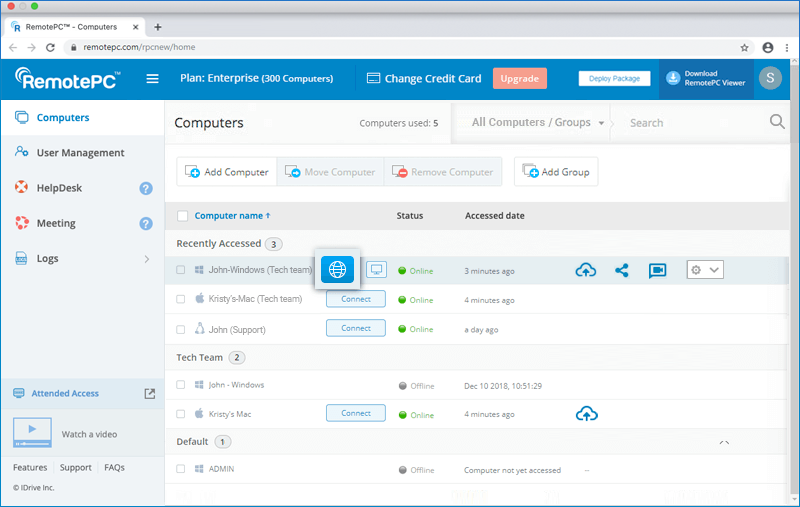Expand the Logs sidebar submenu
Screen dimensions: 800x507
146,259
